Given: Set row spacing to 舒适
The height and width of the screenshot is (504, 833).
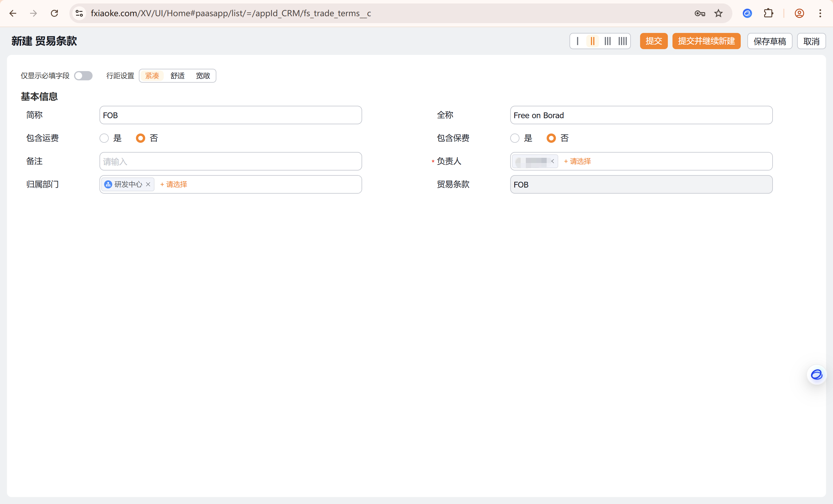Looking at the screenshot, I should point(178,76).
